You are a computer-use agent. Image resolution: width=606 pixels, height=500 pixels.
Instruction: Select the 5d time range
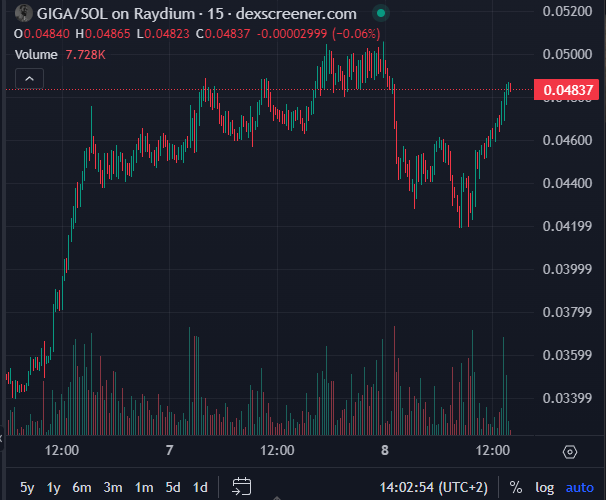pos(173,487)
